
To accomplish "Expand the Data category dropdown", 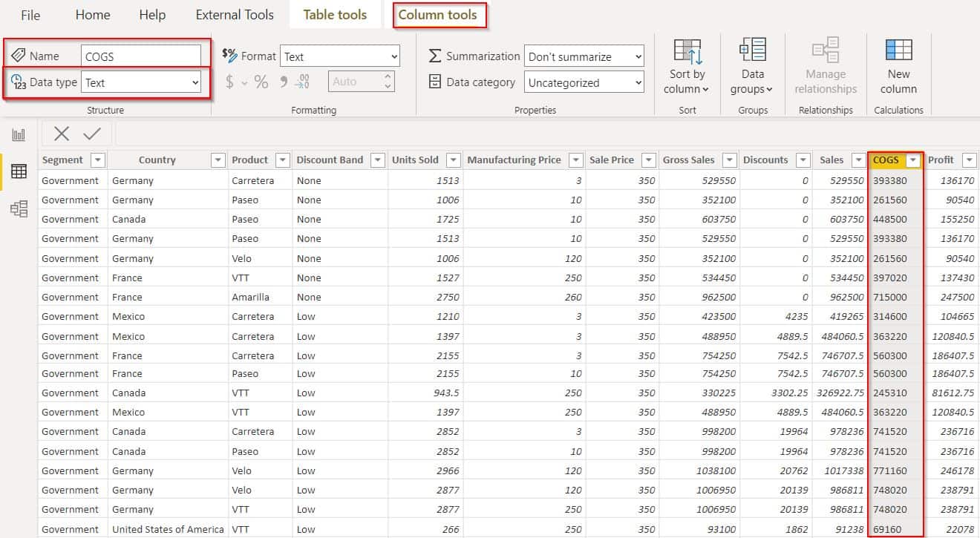I will point(584,82).
